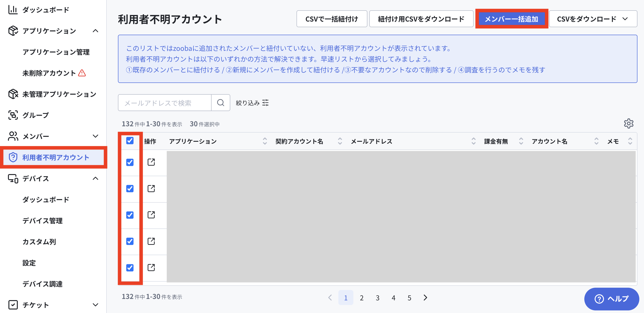Screen dimensions: 644x313
Task: Click the search magnifier button
Action: (x=220, y=103)
